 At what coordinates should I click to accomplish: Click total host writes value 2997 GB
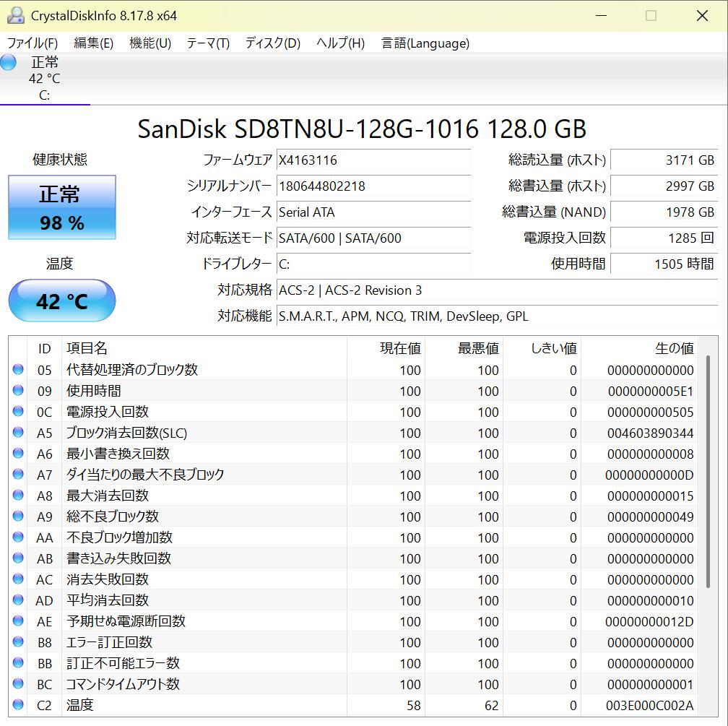(x=664, y=186)
